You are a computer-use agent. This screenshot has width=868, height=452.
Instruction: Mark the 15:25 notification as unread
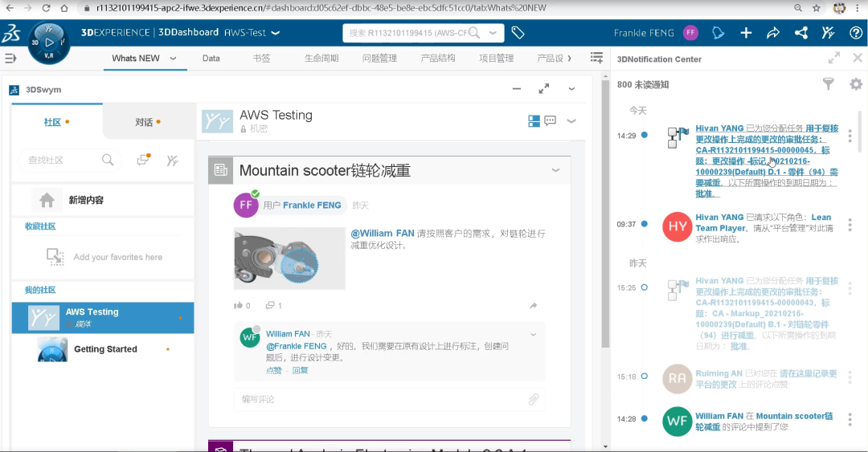(x=644, y=287)
